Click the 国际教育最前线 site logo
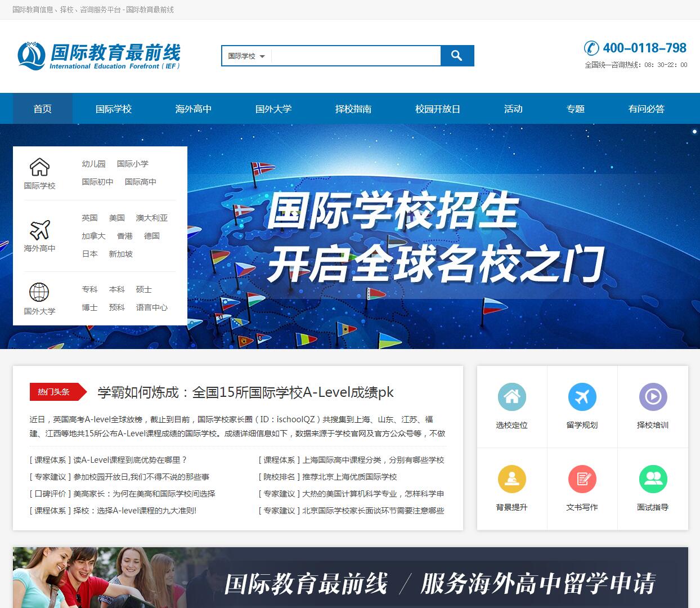This screenshot has width=700, height=608. pyautogui.click(x=99, y=56)
